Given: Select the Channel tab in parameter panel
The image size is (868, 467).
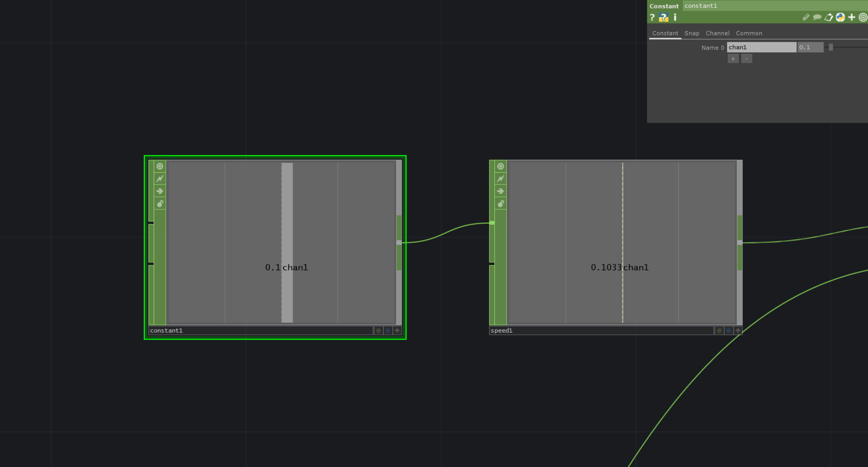Looking at the screenshot, I should [x=717, y=33].
